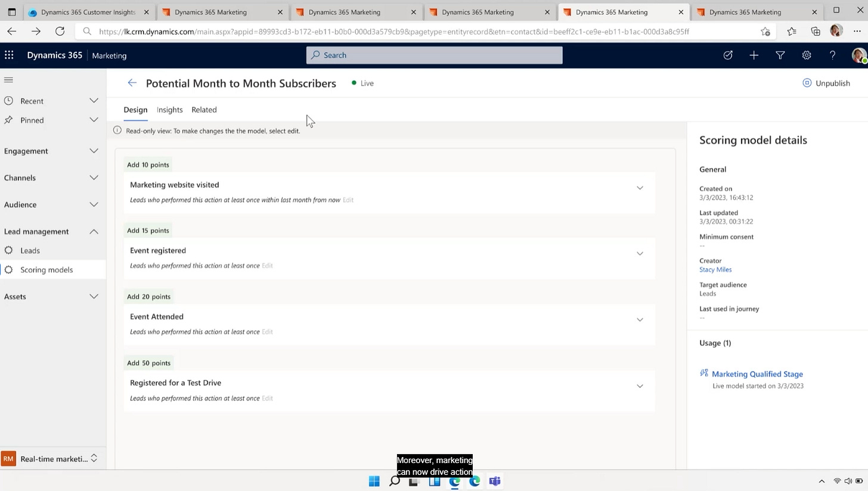Viewport: 868px width, 491px height.
Task: Collapse the Lead management group
Action: coord(94,231)
